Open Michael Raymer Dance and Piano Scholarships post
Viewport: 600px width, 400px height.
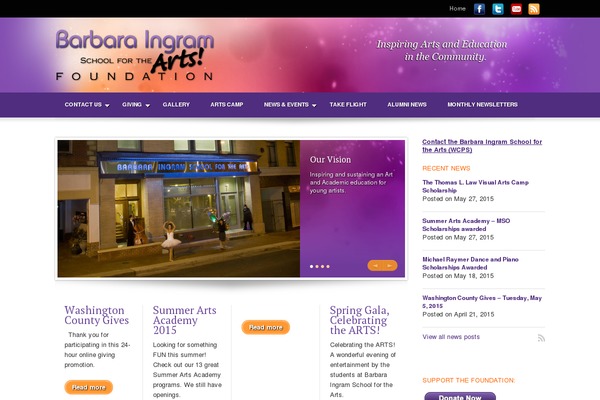click(x=470, y=263)
